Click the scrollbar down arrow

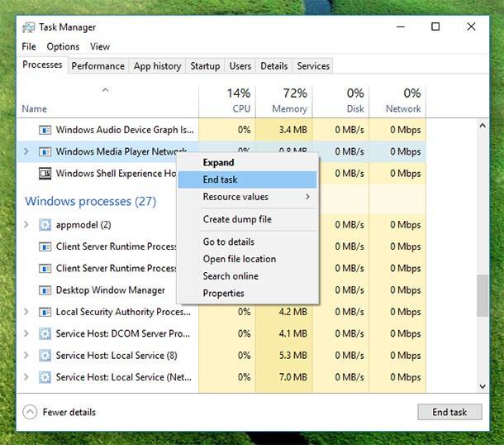(483, 386)
